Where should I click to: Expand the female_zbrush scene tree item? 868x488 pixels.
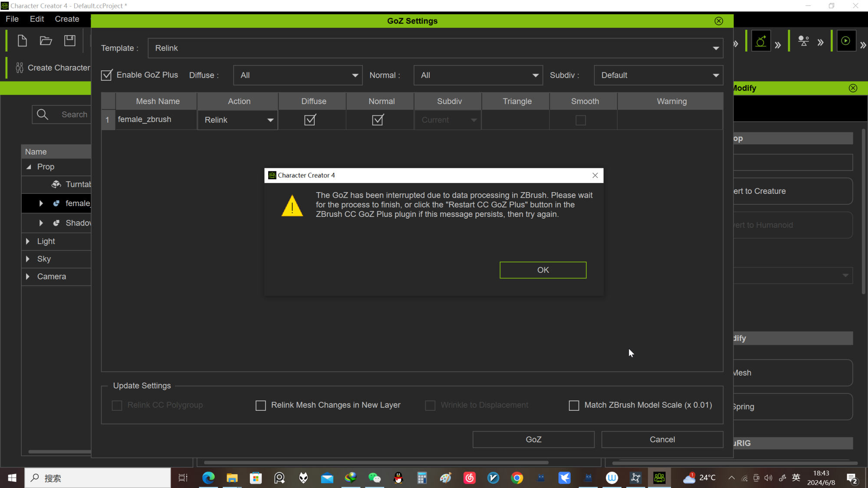(41, 203)
